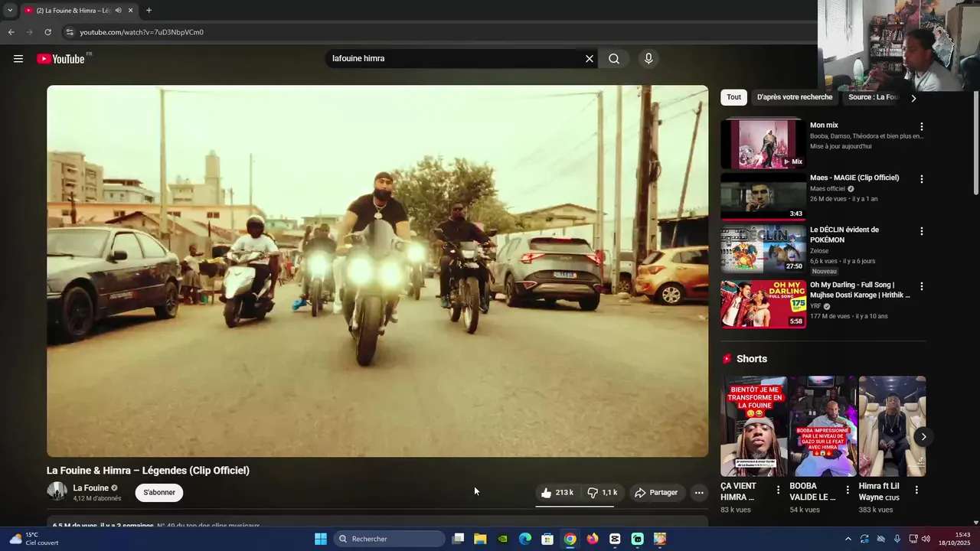This screenshot has height=551, width=980.
Task: Open the YouTube hamburger guide menu
Action: (x=18, y=59)
